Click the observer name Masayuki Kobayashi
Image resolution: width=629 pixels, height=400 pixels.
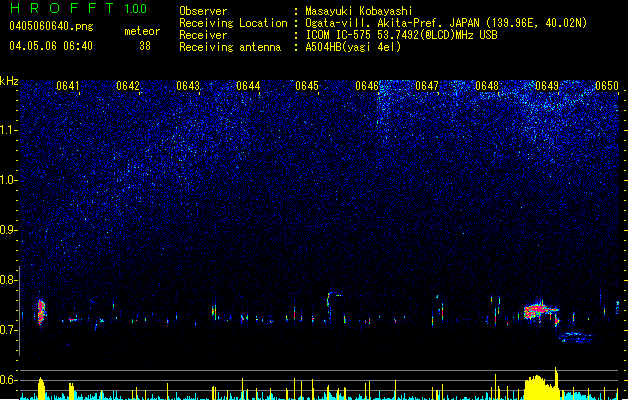tap(359, 11)
